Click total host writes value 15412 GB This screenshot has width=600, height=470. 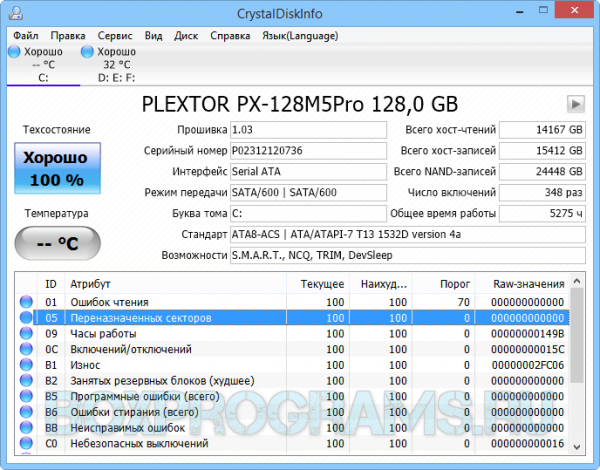(x=542, y=151)
